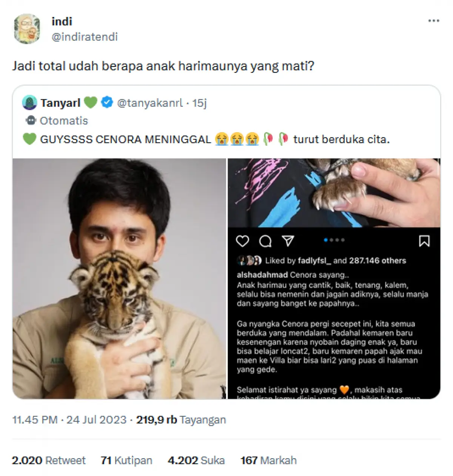Viewport: 453px width, 476px height.
Task: Open the 4.202 Suka list
Action: click(196, 460)
